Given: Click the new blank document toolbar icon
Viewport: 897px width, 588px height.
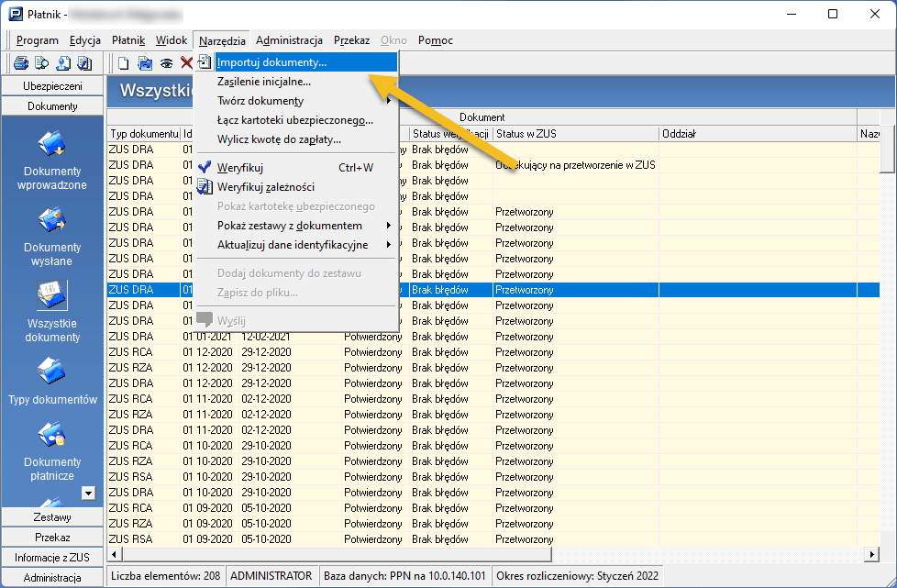Looking at the screenshot, I should point(123,63).
